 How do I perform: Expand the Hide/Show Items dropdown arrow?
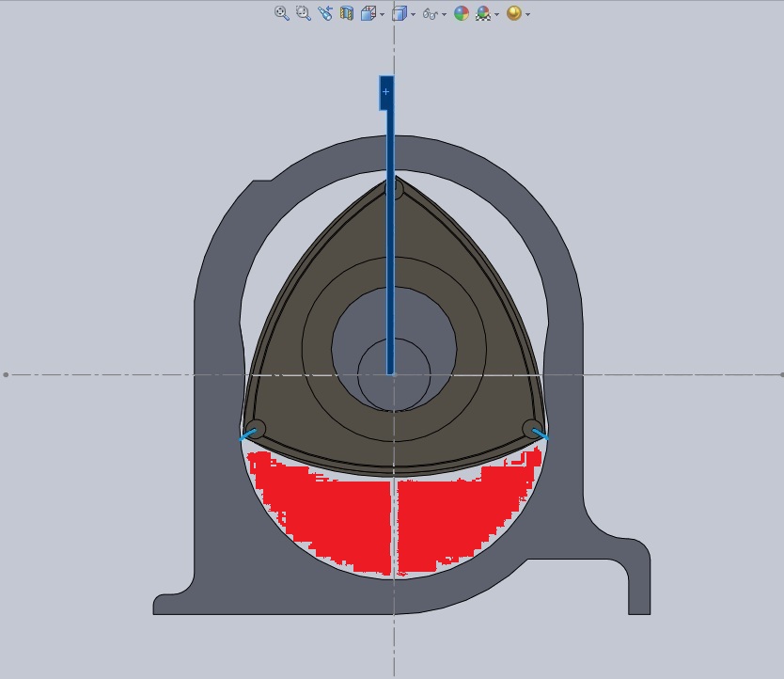[444, 14]
